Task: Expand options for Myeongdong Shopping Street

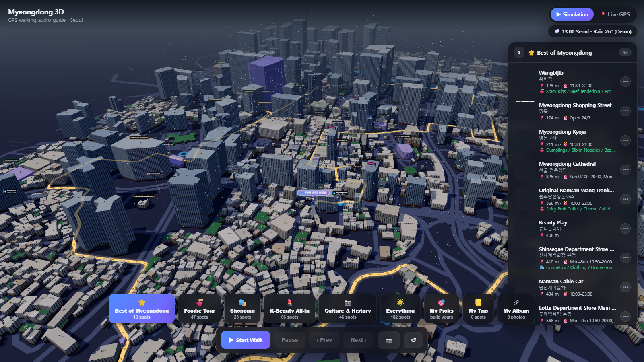Action: point(625,111)
